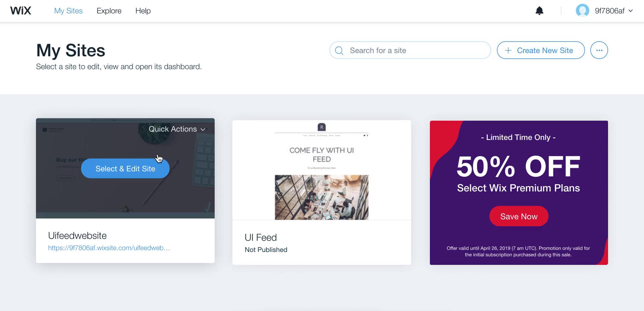Viewport: 644px width, 311px height.
Task: Click the user profile avatar
Action: [x=583, y=11]
